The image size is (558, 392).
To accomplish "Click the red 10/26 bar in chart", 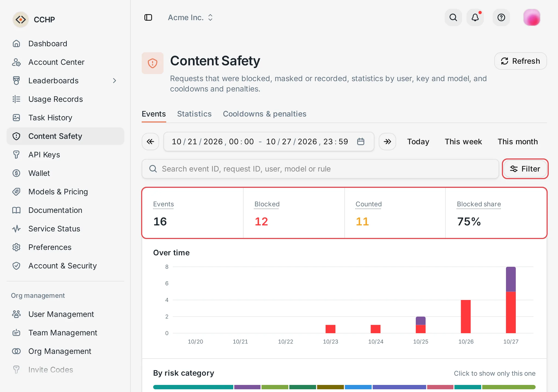I will [466, 317].
